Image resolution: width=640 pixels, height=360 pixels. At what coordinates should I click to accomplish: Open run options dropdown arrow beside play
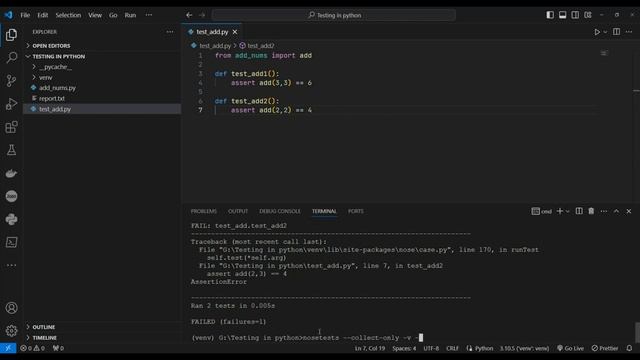(605, 32)
